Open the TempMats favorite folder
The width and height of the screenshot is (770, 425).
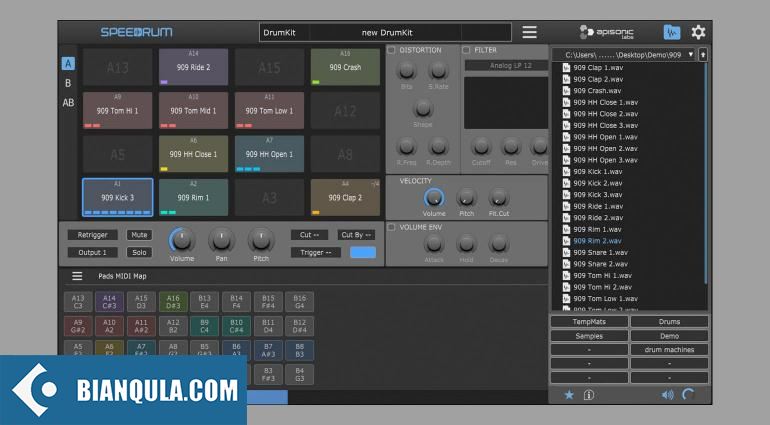(x=589, y=322)
